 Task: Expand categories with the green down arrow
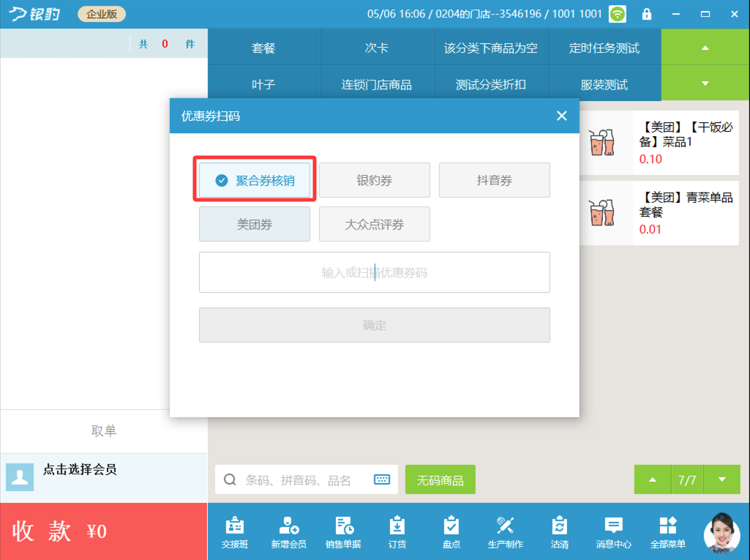click(x=705, y=83)
